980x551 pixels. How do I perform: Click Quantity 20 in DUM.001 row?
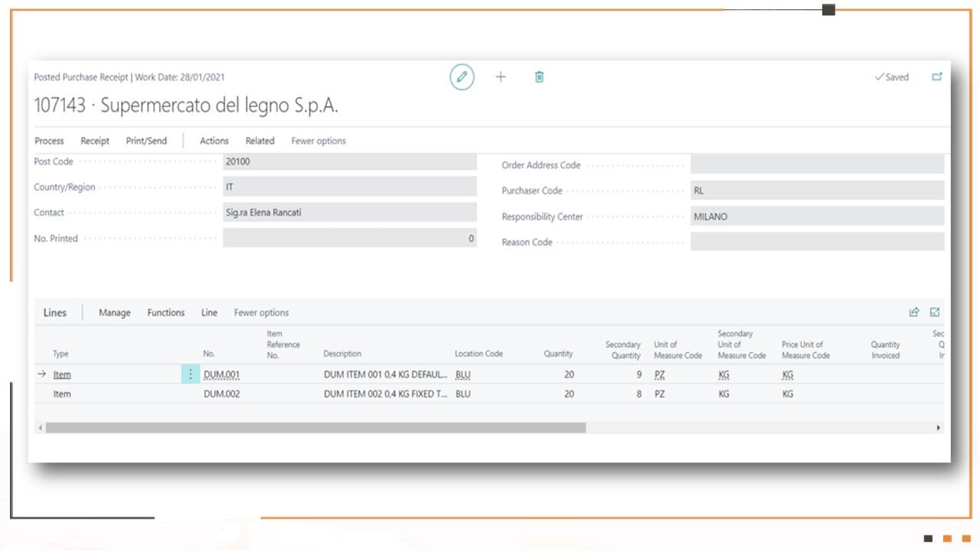click(x=568, y=374)
